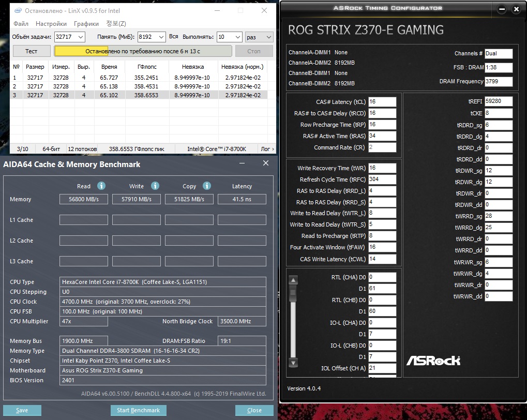Click the Лог button in status bar
The height and width of the screenshot is (420, 527).
(267, 149)
